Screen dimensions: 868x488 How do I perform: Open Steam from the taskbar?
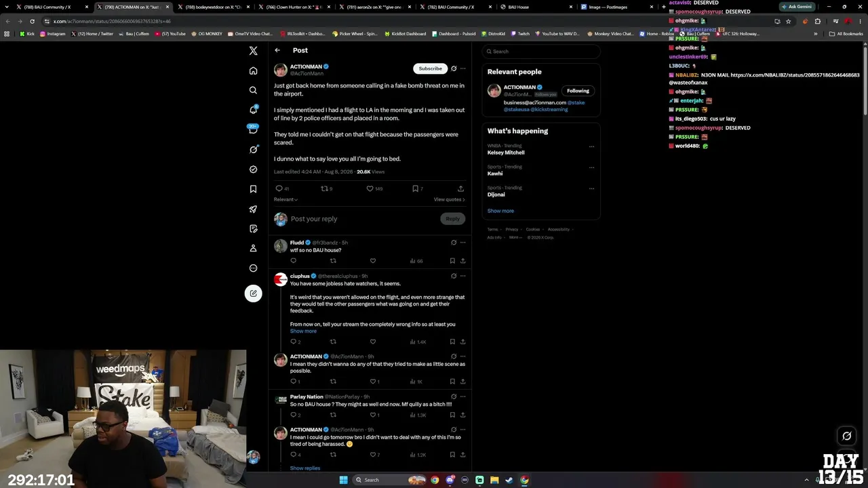click(x=509, y=480)
